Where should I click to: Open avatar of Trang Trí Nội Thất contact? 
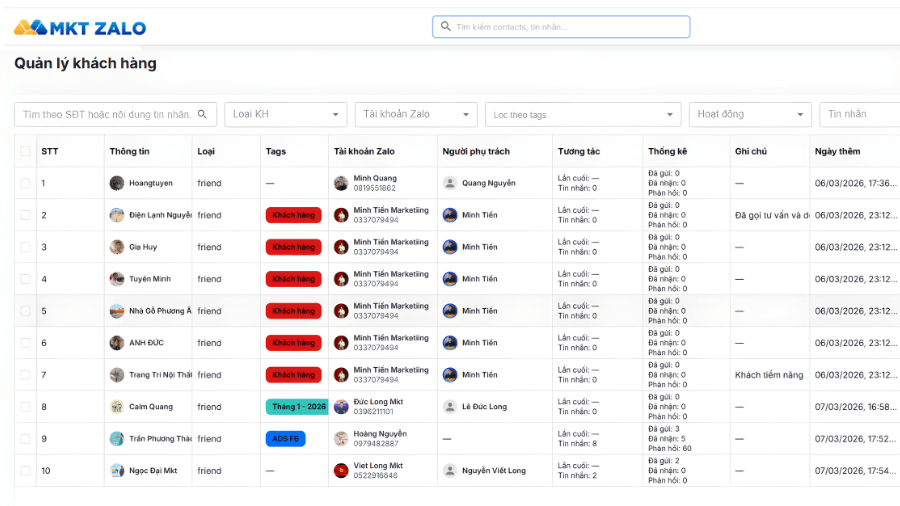117,375
